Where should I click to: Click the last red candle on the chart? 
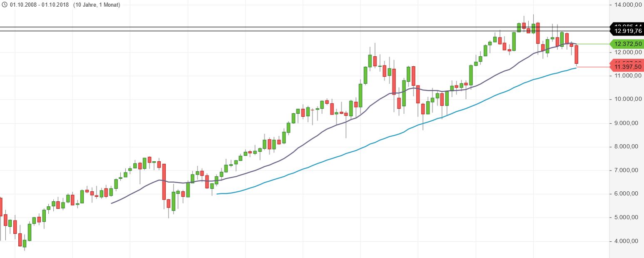click(x=577, y=54)
